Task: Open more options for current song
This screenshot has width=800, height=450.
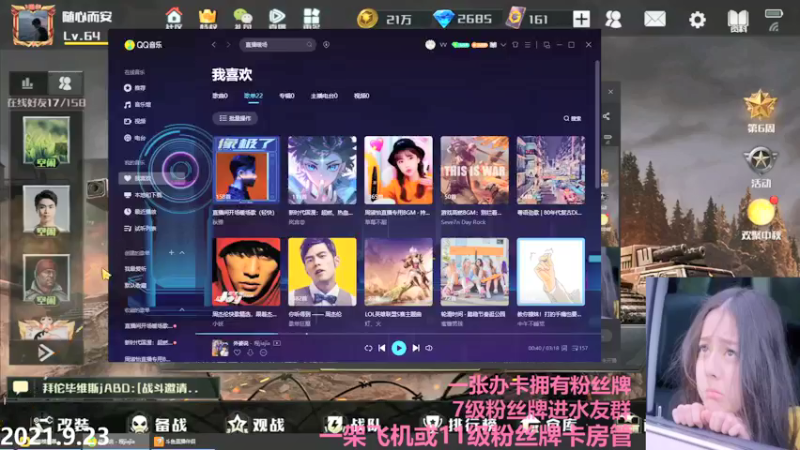Action: 263,353
